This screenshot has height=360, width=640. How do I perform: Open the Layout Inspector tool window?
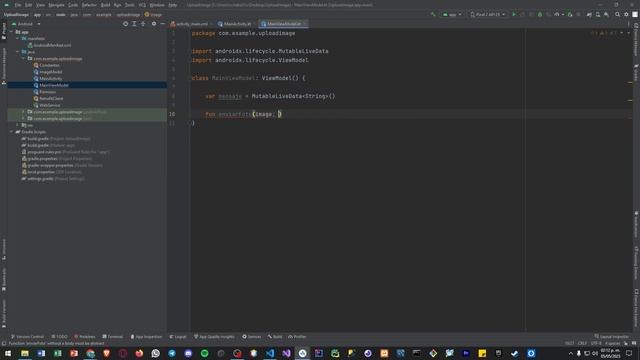coord(611,337)
